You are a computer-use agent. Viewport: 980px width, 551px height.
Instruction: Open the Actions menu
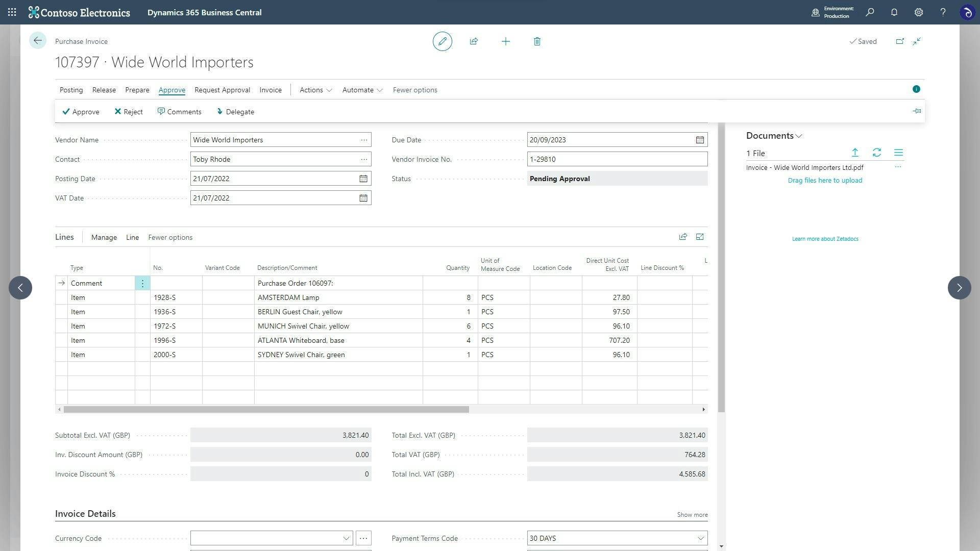click(x=314, y=90)
